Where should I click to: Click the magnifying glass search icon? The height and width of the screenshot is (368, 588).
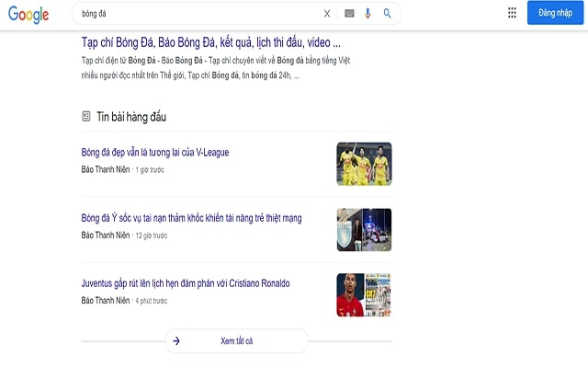[388, 14]
